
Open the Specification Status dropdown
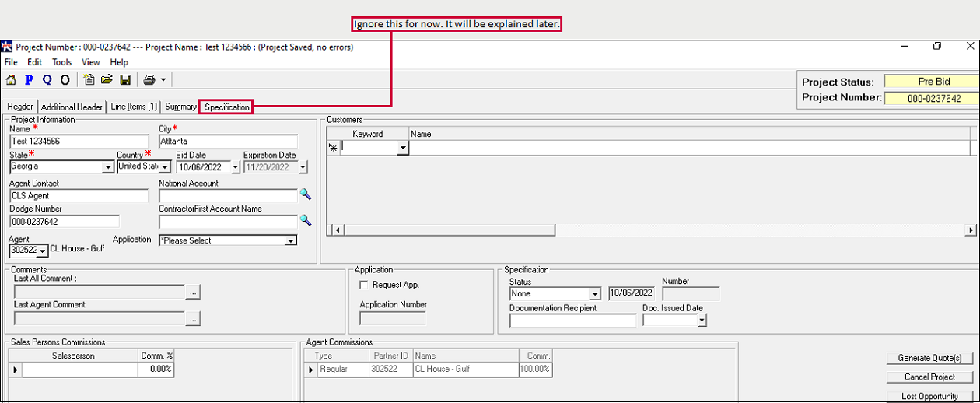[x=595, y=294]
